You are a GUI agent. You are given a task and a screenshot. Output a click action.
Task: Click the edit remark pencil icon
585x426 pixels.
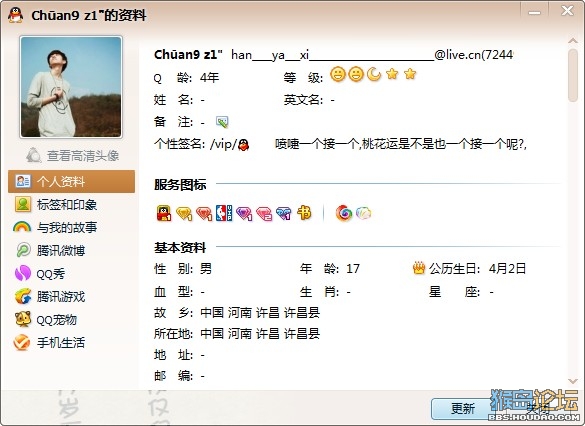[222, 122]
